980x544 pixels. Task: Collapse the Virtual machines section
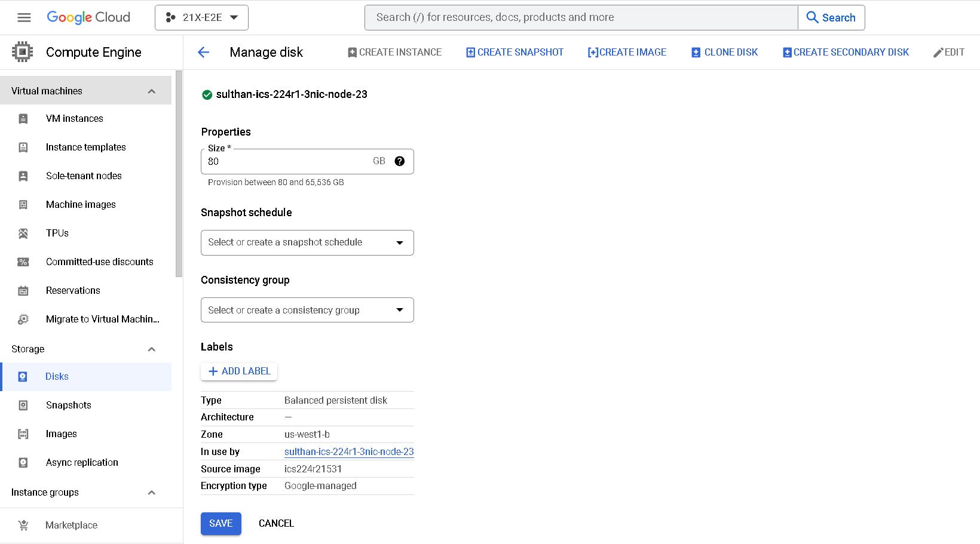151,91
